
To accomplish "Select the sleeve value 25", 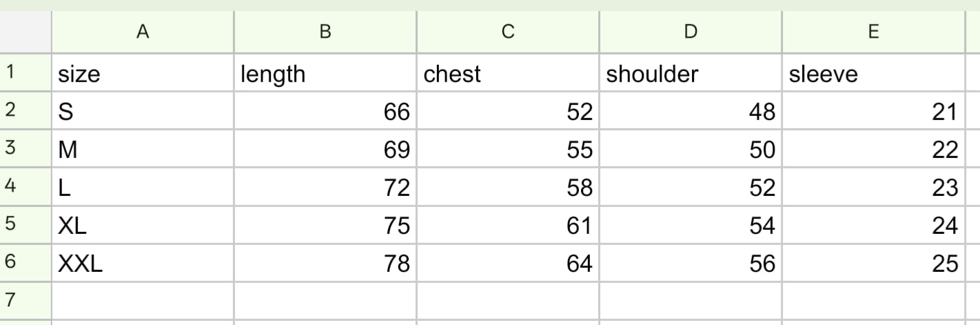I will (x=873, y=262).
